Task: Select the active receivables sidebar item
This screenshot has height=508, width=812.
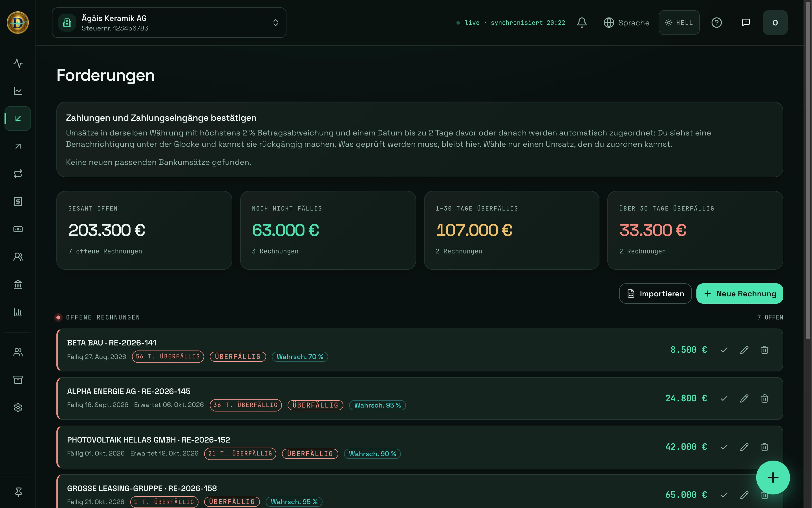Action: click(x=18, y=119)
